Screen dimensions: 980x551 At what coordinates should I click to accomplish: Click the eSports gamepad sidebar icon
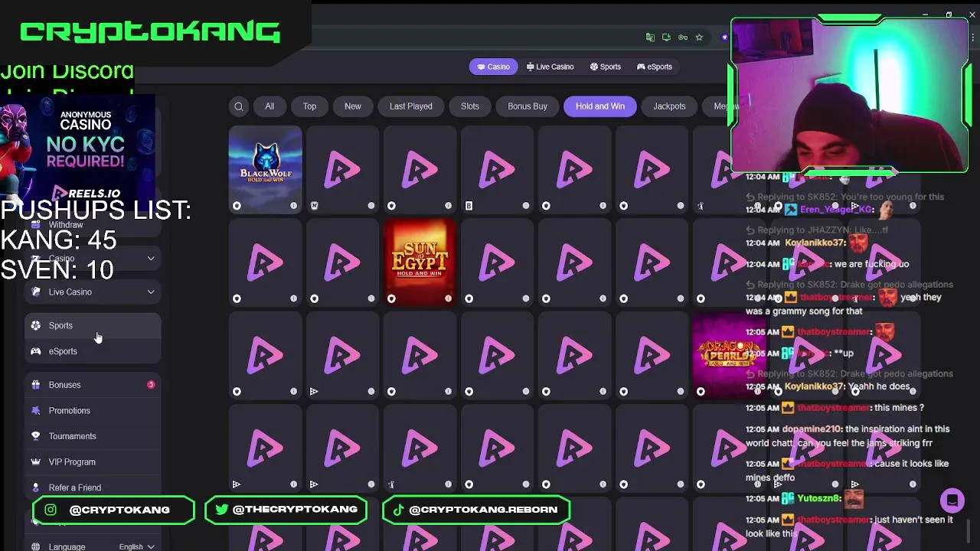[35, 351]
